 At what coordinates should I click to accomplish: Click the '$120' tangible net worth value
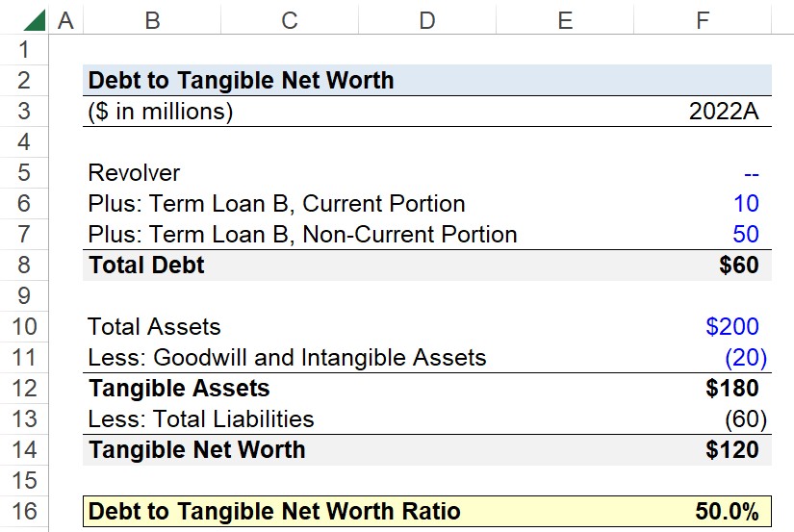tap(732, 450)
